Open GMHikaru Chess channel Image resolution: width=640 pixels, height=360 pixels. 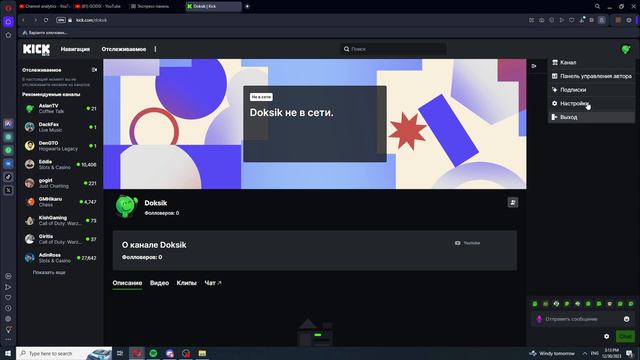60,202
